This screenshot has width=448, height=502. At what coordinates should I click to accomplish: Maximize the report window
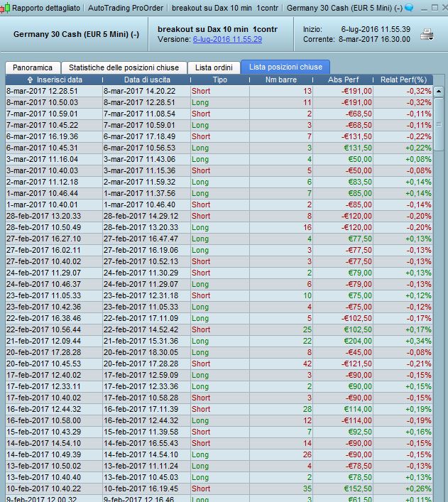point(435,7)
